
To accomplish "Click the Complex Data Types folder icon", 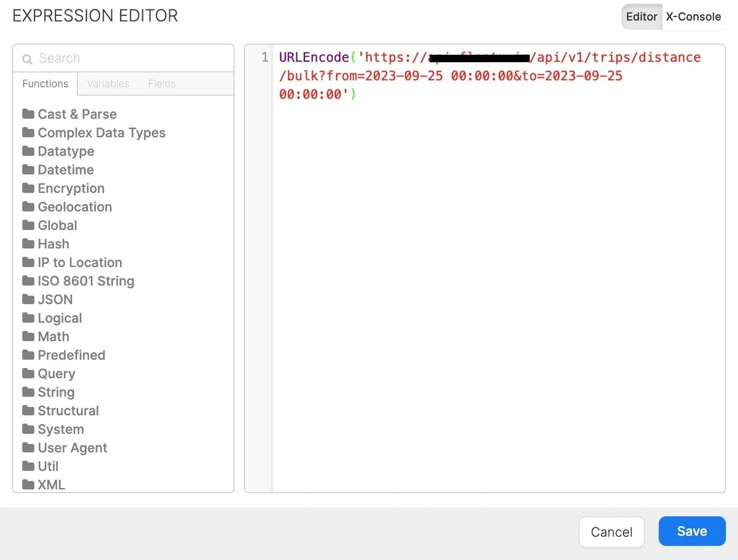I will (x=28, y=132).
